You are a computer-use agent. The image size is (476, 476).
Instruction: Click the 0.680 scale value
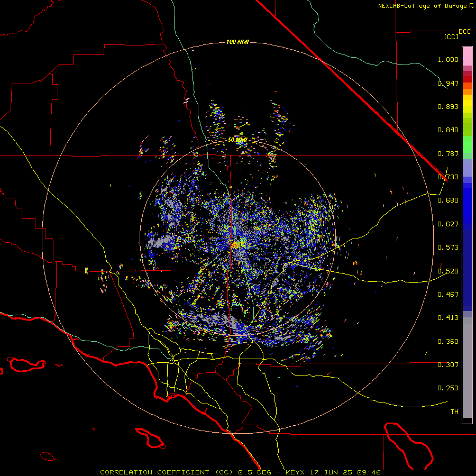[x=448, y=200]
